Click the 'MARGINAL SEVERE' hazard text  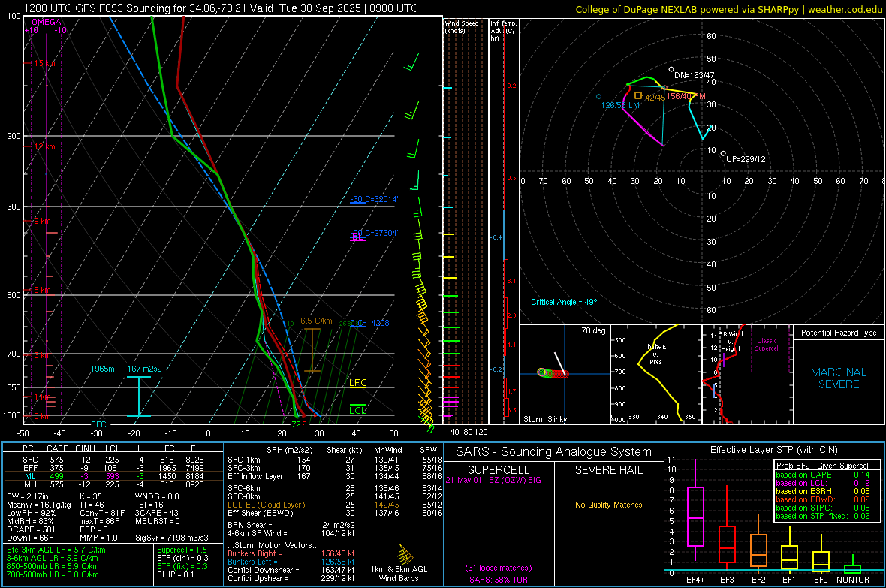coord(839,378)
